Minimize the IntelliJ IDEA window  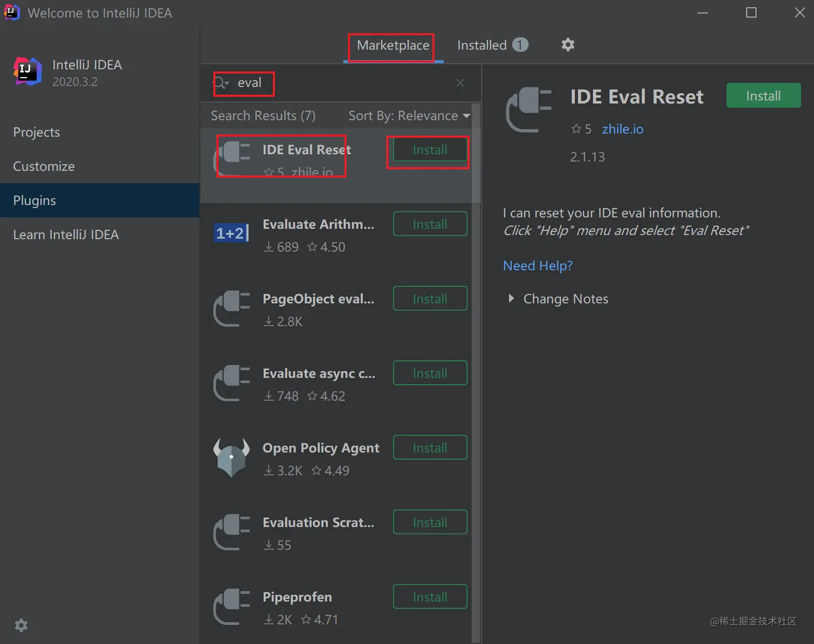point(703,12)
